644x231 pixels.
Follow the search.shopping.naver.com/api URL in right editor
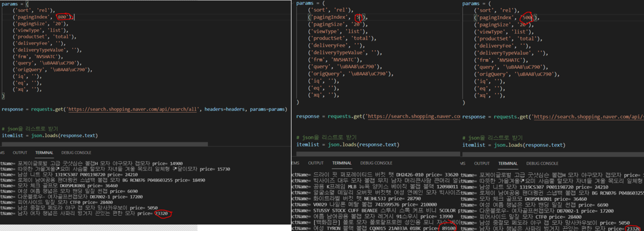[x=588, y=117]
